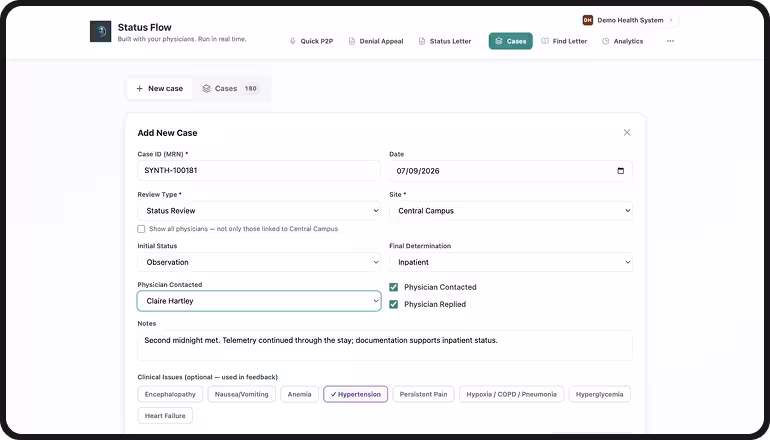Toggle the Encephalopathy clinical issue chip
770x440 pixels.
click(x=170, y=394)
